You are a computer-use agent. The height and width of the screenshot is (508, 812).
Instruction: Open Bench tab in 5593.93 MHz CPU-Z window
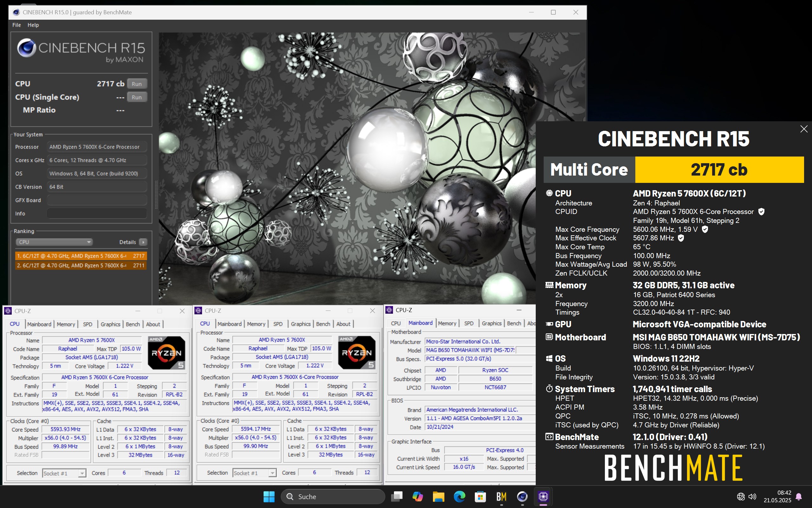pos(133,324)
